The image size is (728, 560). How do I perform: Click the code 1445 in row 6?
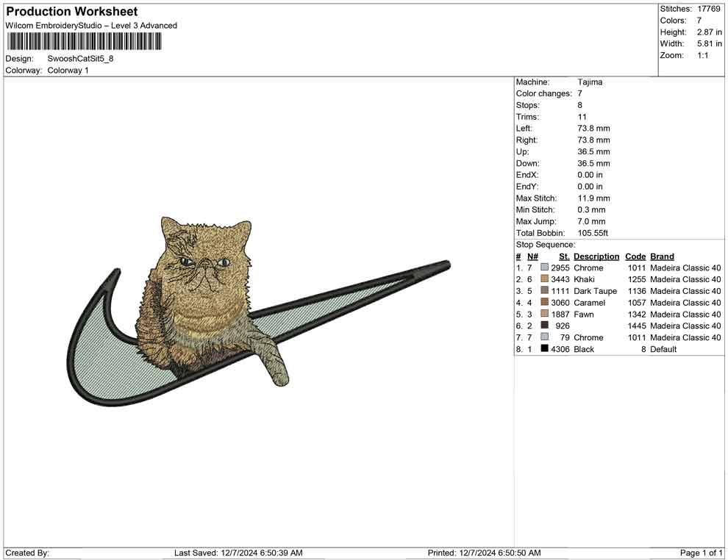637,326
